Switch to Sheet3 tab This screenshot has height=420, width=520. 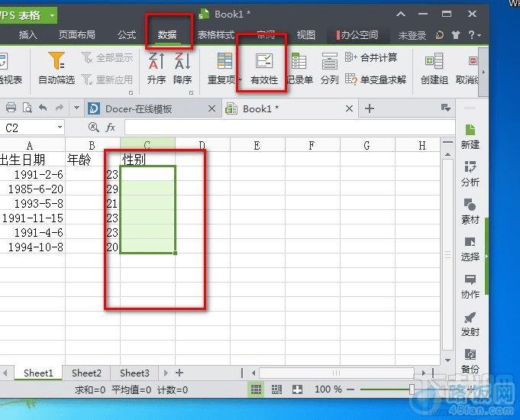[134, 373]
